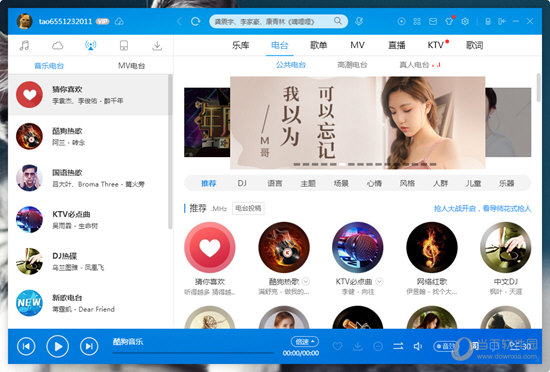The height and width of the screenshot is (372, 550).
Task: Switch to the 电台 tab
Action: (x=280, y=45)
